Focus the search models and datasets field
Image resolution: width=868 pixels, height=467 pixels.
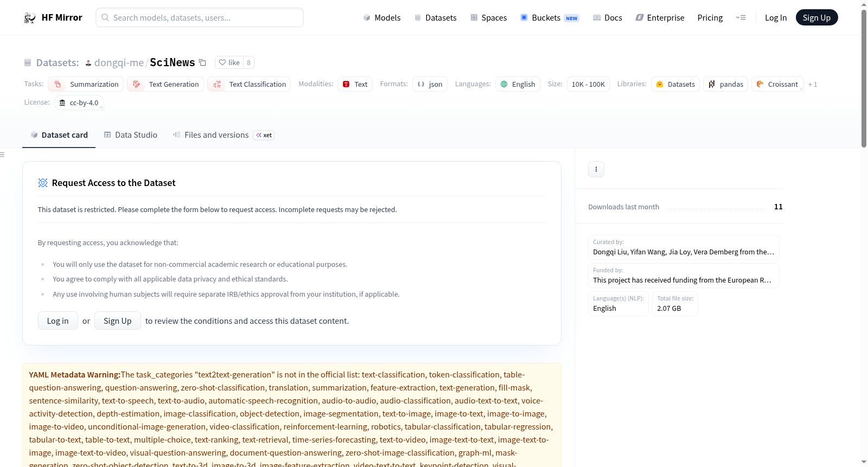[200, 17]
